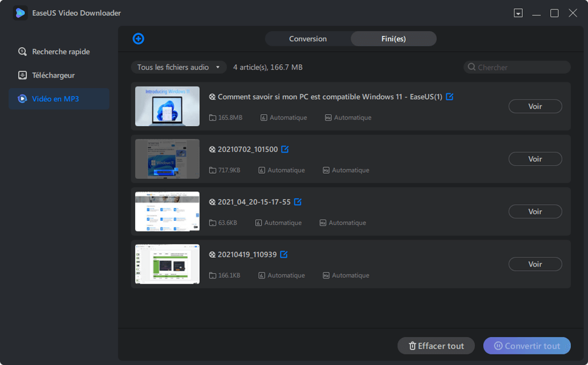Click the blue add file plus icon
The image size is (588, 365).
(x=138, y=39)
